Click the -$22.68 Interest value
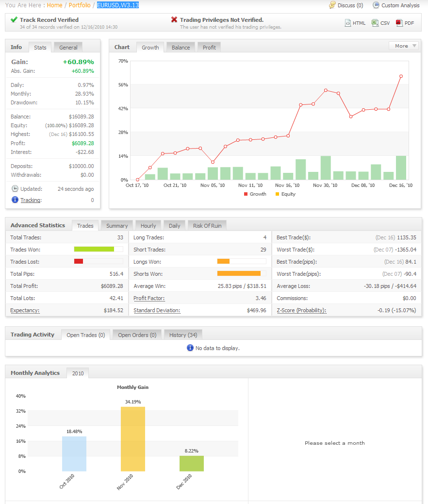The image size is (428, 504). click(85, 152)
